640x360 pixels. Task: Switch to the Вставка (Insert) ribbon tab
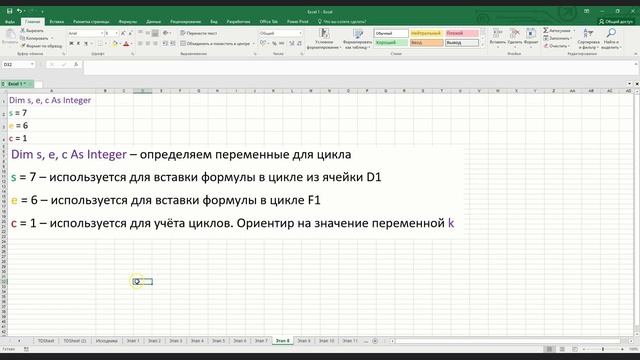click(x=57, y=22)
